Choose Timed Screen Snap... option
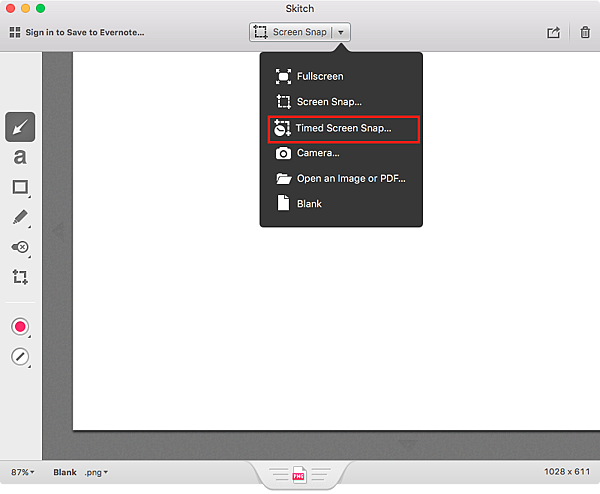Viewport: 600px width, 494px height. coord(344,129)
